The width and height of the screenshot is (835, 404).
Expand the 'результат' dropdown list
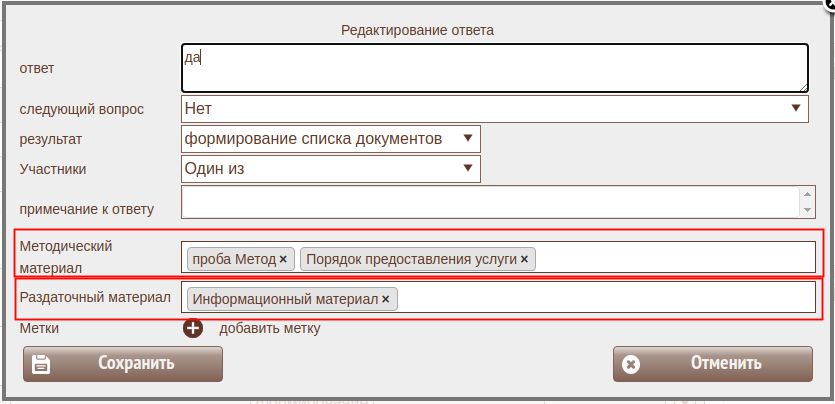[331, 139]
